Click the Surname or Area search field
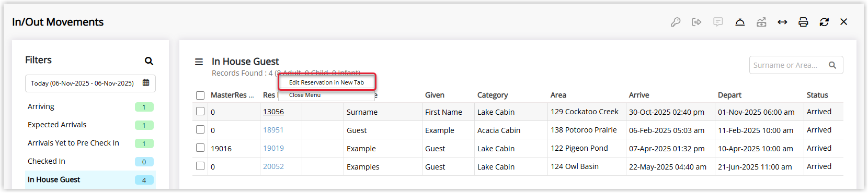Viewport: 868px width, 193px height. point(796,65)
